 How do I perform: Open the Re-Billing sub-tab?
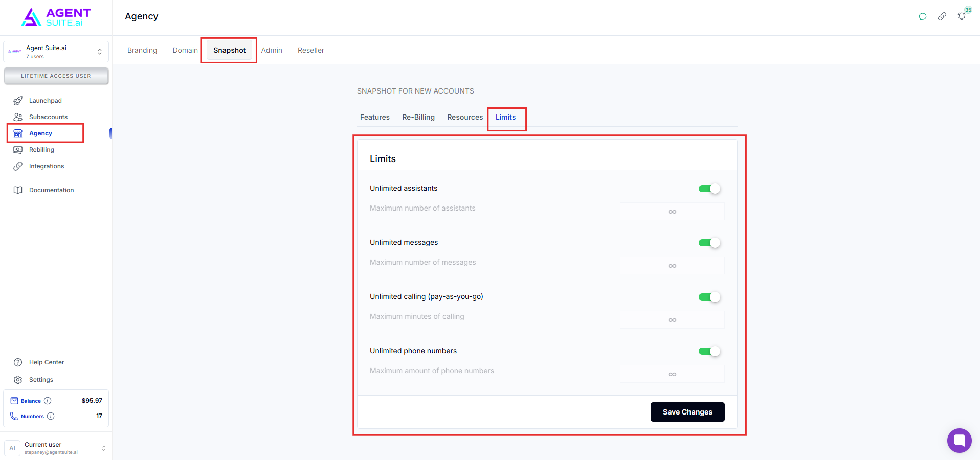(x=418, y=117)
